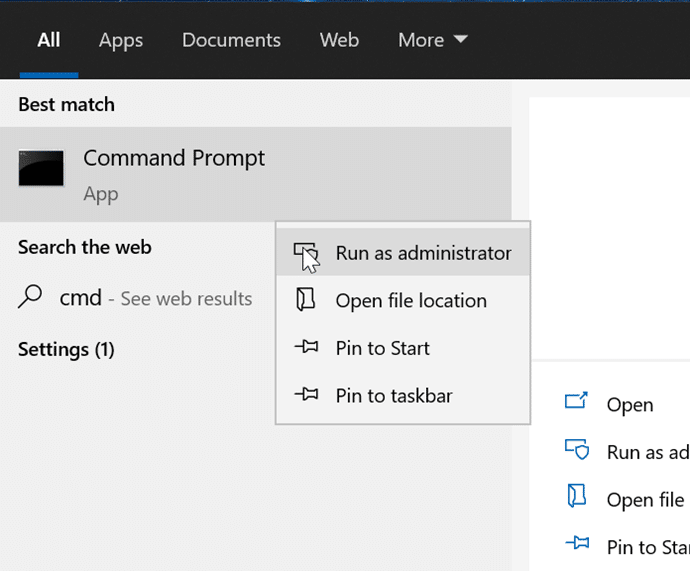
Task: Switch to the Apps search tab
Action: 121,41
